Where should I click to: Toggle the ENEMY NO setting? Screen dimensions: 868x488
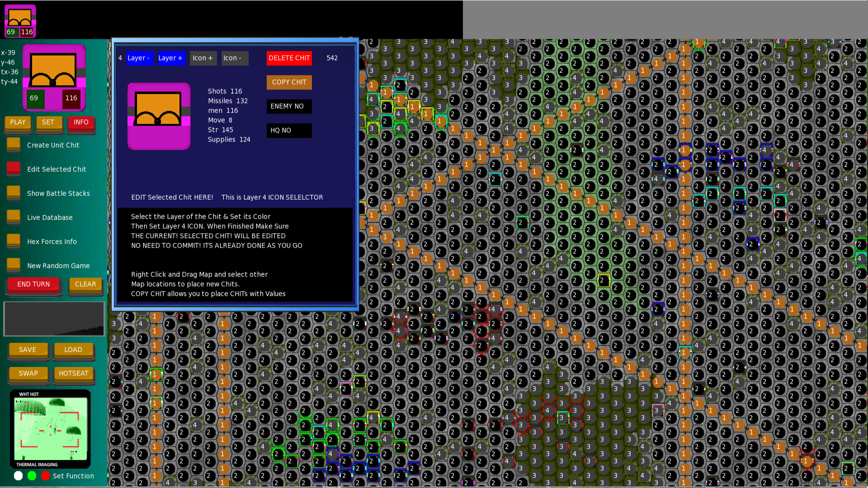tap(288, 106)
